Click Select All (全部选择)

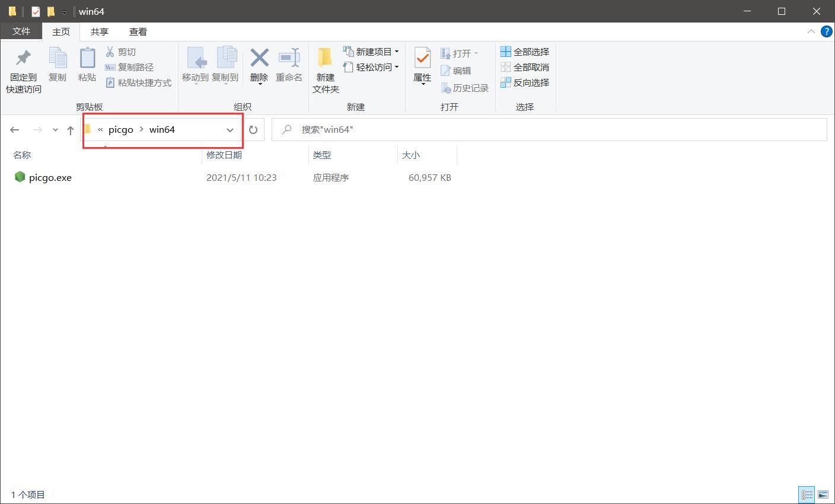pyautogui.click(x=525, y=52)
